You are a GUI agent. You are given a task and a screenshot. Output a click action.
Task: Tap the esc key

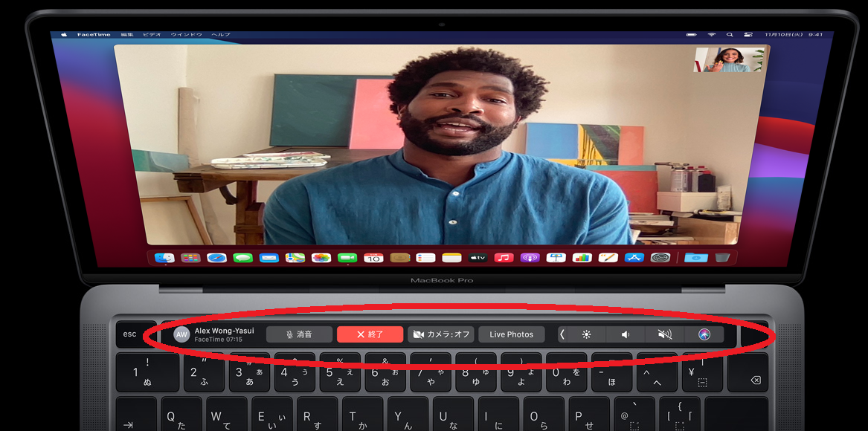129,334
